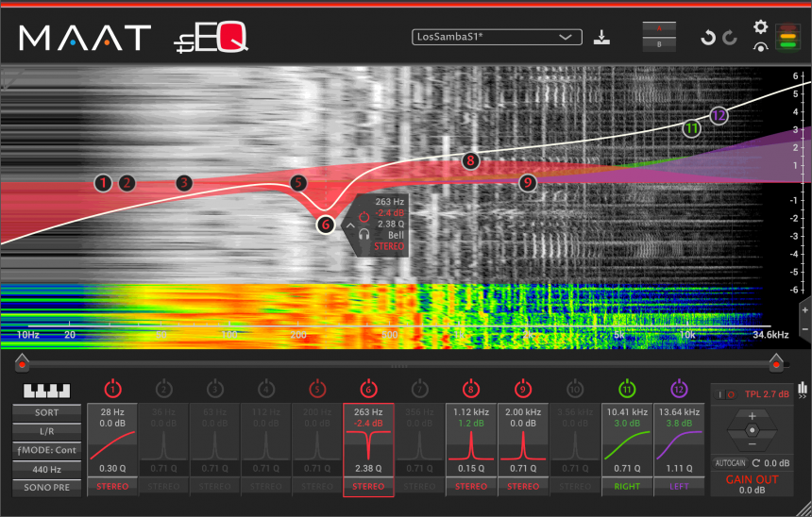Click the 263 Hz frequency field of band 6

(368, 412)
